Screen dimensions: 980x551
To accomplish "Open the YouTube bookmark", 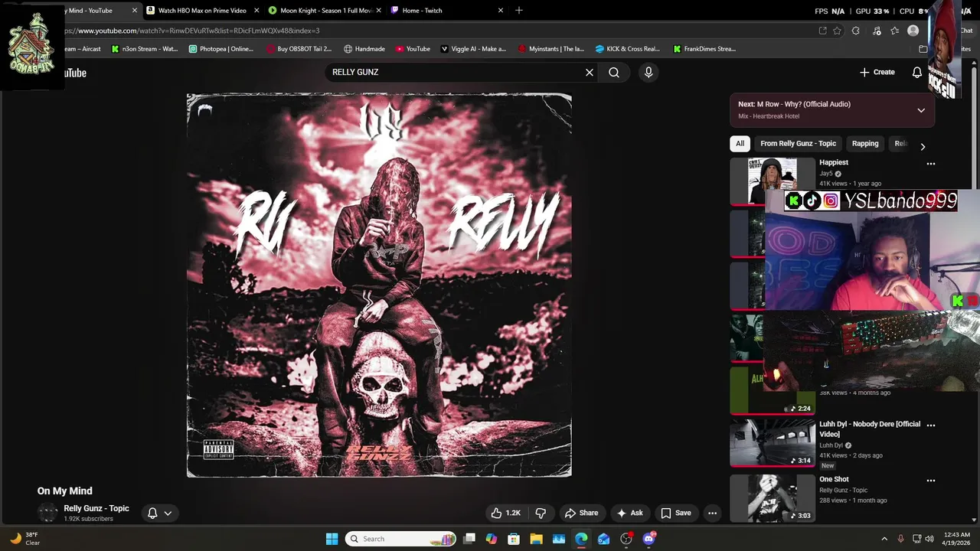I will pos(413,49).
